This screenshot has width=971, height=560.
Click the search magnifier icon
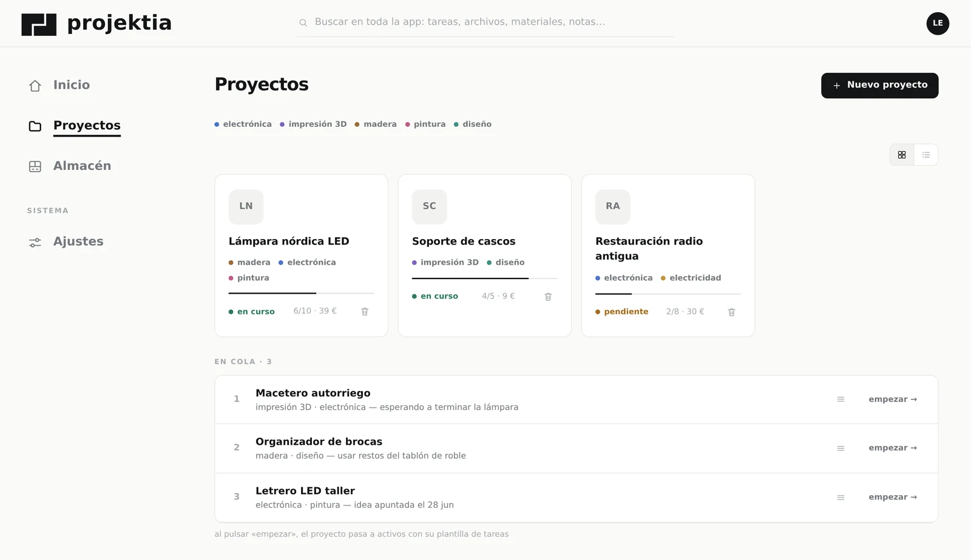pyautogui.click(x=303, y=22)
